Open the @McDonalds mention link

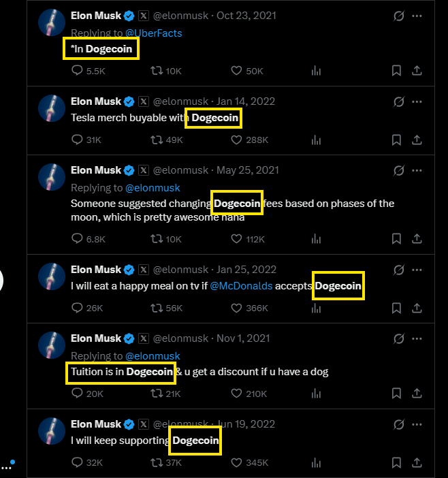tap(241, 285)
